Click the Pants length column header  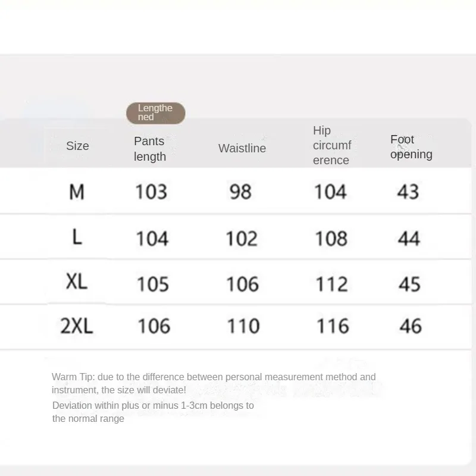coord(150,149)
